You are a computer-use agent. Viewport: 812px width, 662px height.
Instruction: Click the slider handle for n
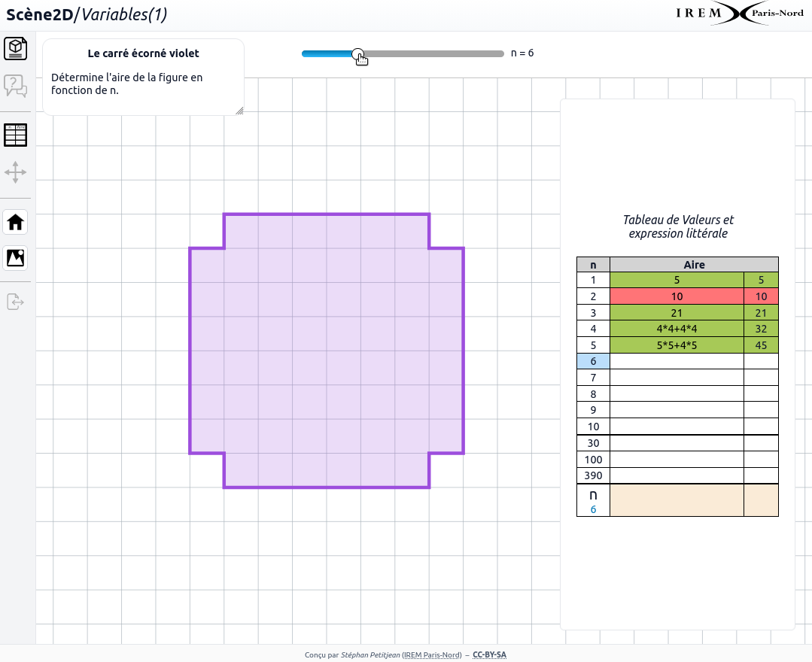point(358,53)
